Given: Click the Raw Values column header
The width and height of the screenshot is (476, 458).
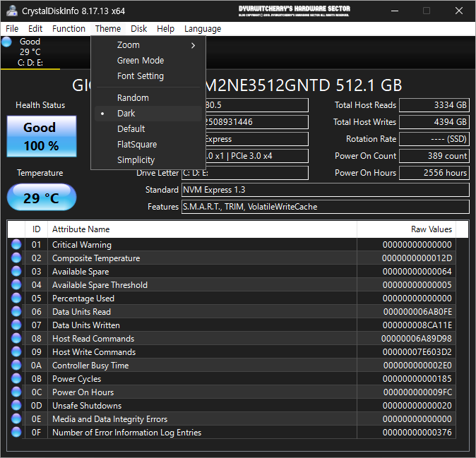Looking at the screenshot, I should pos(406,229).
